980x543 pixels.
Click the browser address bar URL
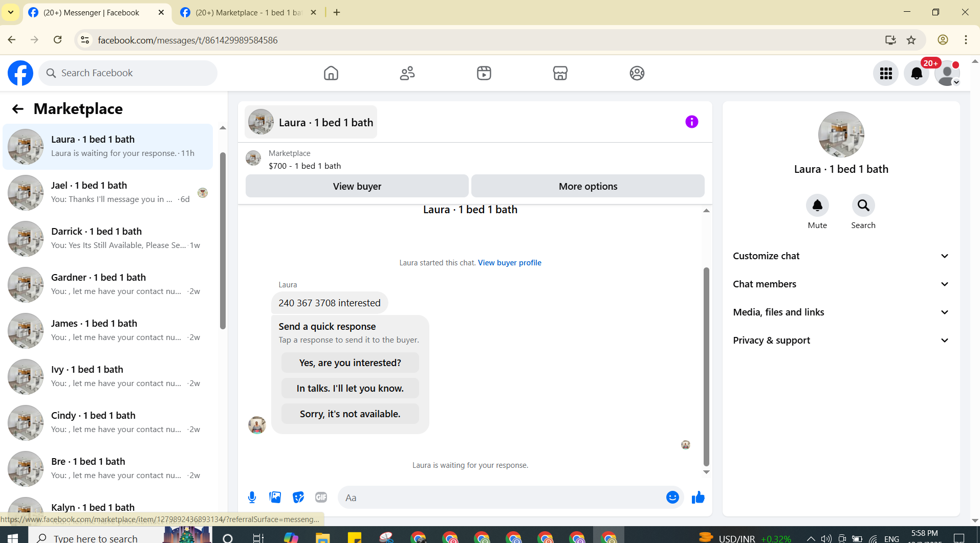point(188,40)
